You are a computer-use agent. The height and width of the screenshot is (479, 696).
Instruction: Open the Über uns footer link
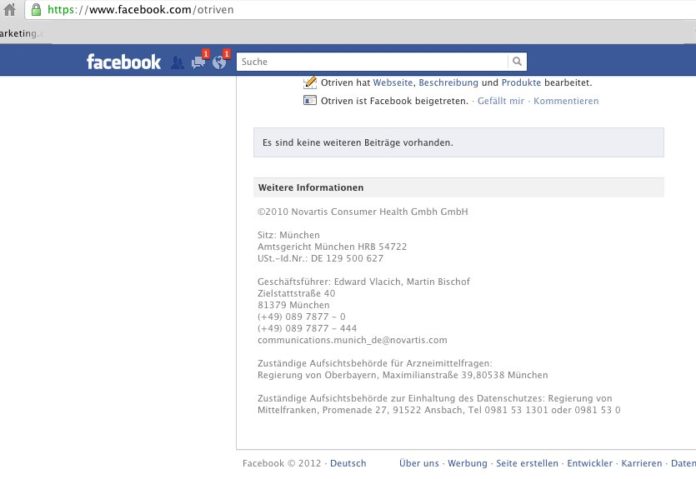(419, 463)
